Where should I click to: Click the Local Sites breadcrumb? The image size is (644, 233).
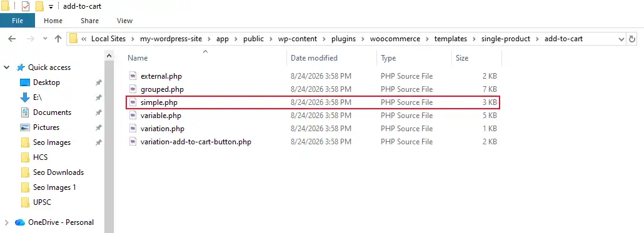tap(108, 39)
